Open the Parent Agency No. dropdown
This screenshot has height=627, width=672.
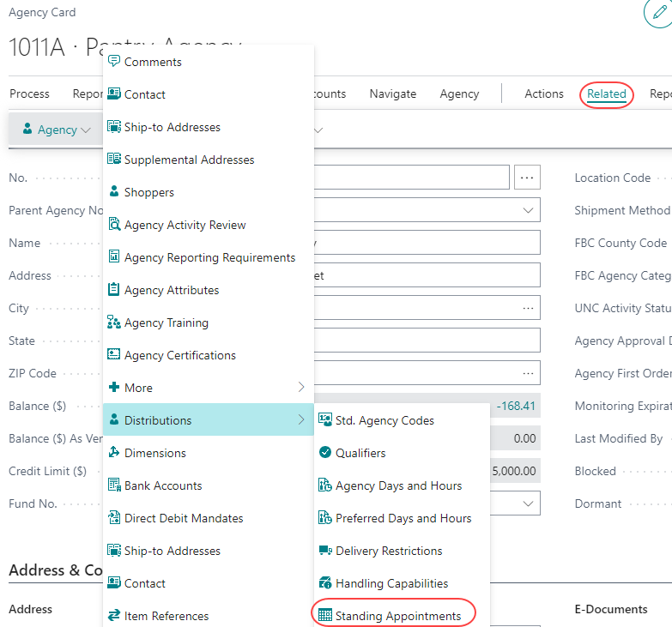click(527, 211)
